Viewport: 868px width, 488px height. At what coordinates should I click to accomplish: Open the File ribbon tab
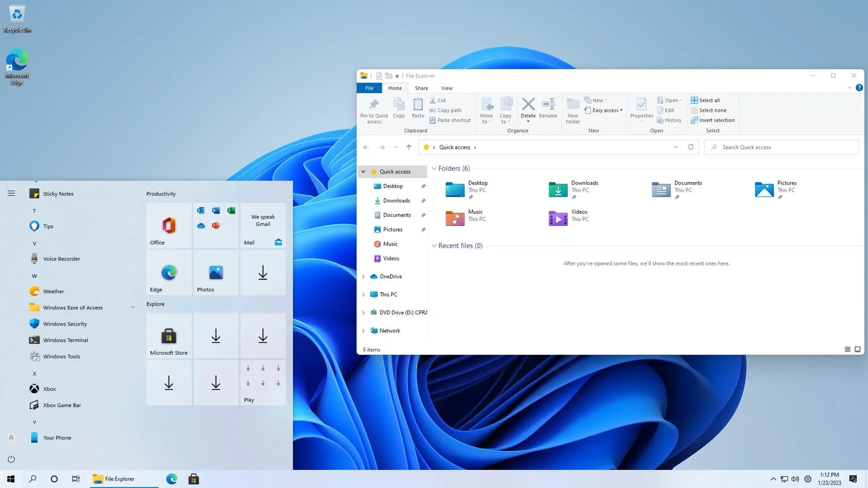pyautogui.click(x=369, y=88)
